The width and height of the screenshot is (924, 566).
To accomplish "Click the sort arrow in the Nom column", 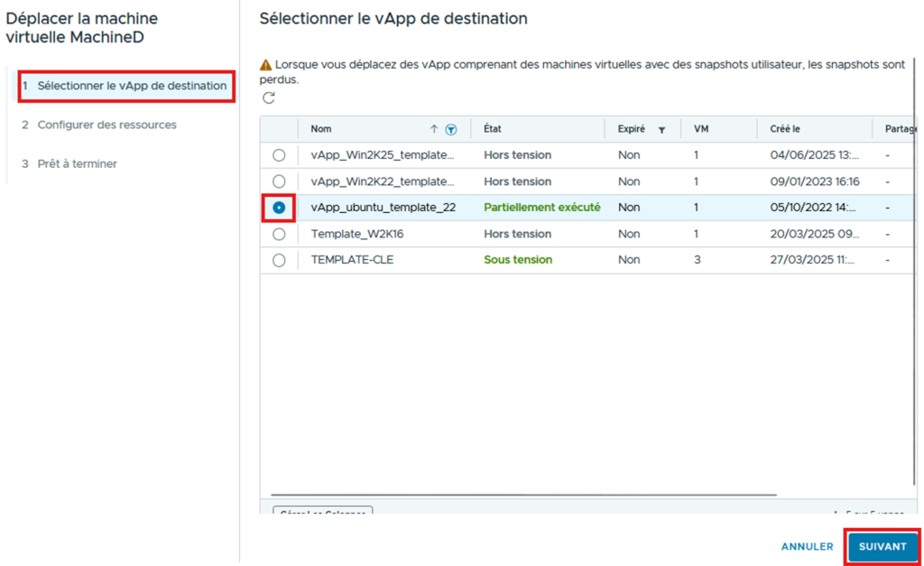I will click(434, 129).
